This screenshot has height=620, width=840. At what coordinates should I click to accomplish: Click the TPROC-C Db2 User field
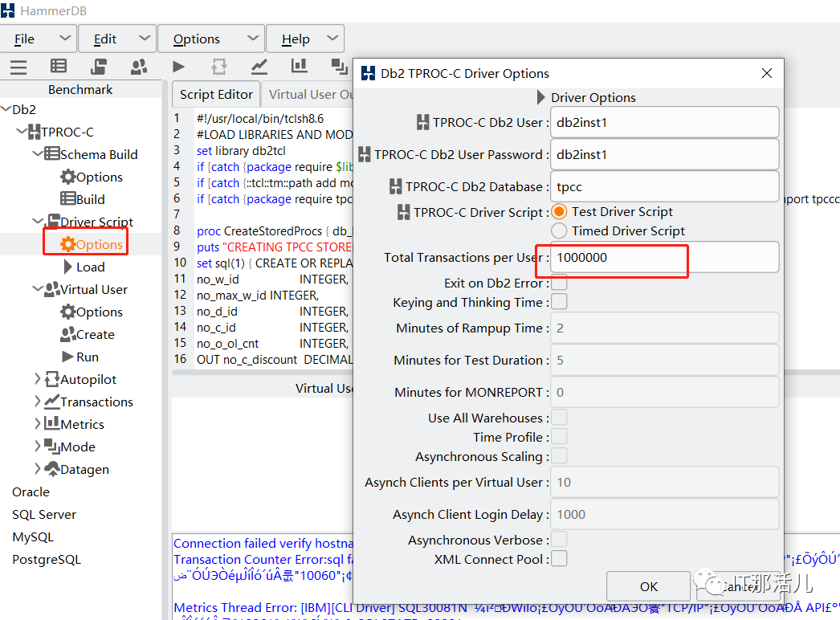[664, 122]
